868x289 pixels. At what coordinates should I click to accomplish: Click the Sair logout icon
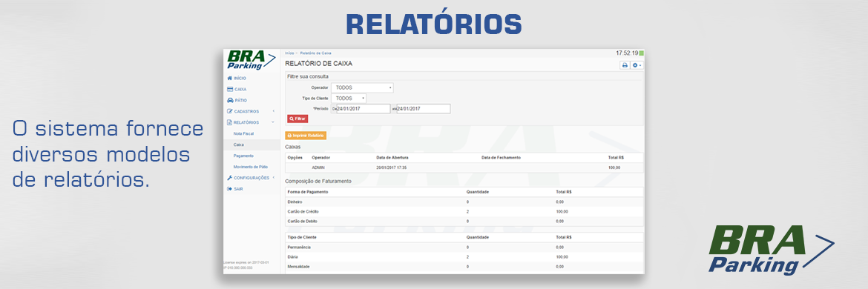(x=230, y=189)
